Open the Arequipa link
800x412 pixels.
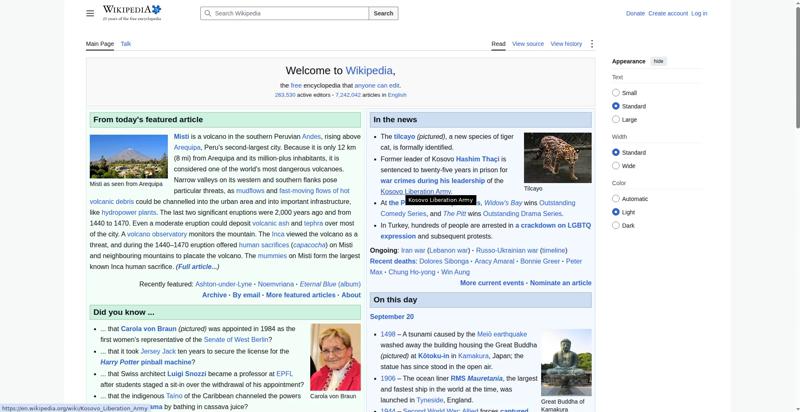click(187, 147)
